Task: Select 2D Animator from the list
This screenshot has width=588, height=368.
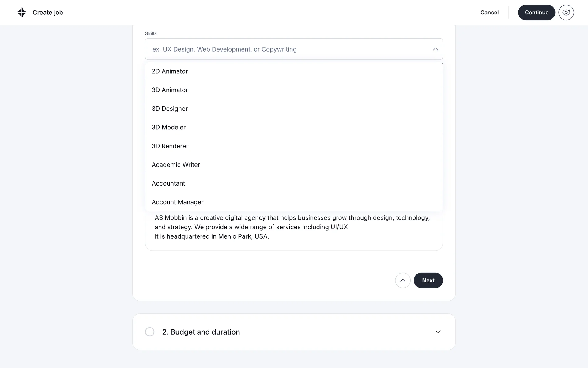Action: [170, 71]
